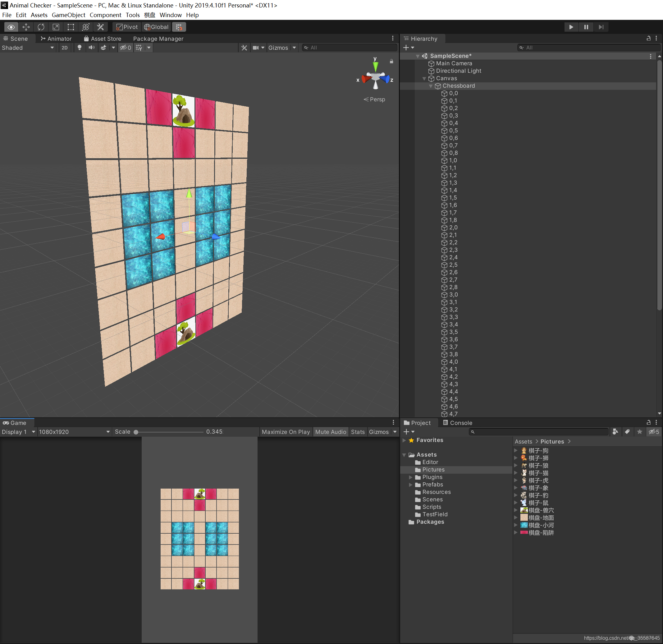The width and height of the screenshot is (663, 644).
Task: Toggle scene audio speaker icon
Action: [x=91, y=48]
